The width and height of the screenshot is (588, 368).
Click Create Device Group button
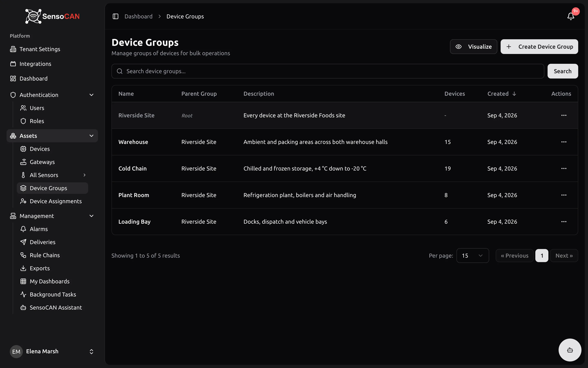coord(539,47)
